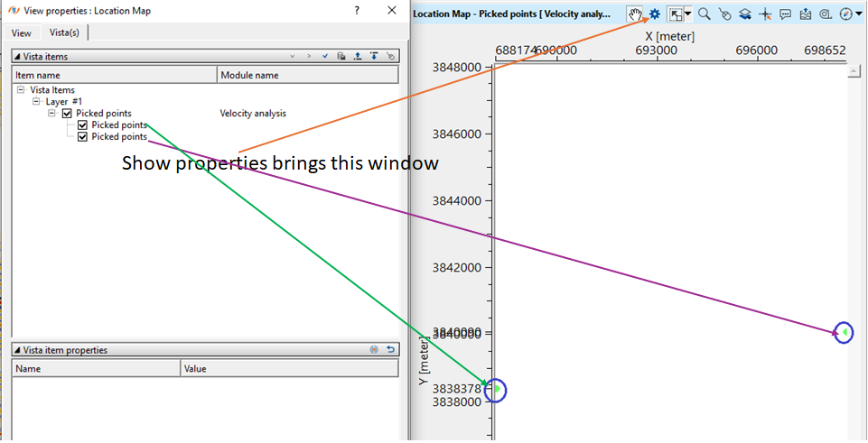Toggle the second child Picked points checkbox
This screenshot has height=443, width=868.
(83, 137)
